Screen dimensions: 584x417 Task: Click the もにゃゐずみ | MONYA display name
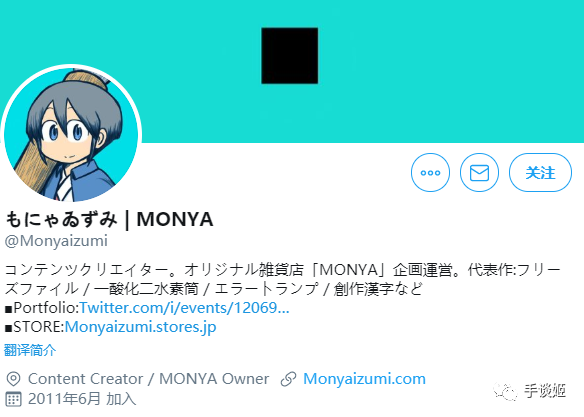[x=109, y=219]
